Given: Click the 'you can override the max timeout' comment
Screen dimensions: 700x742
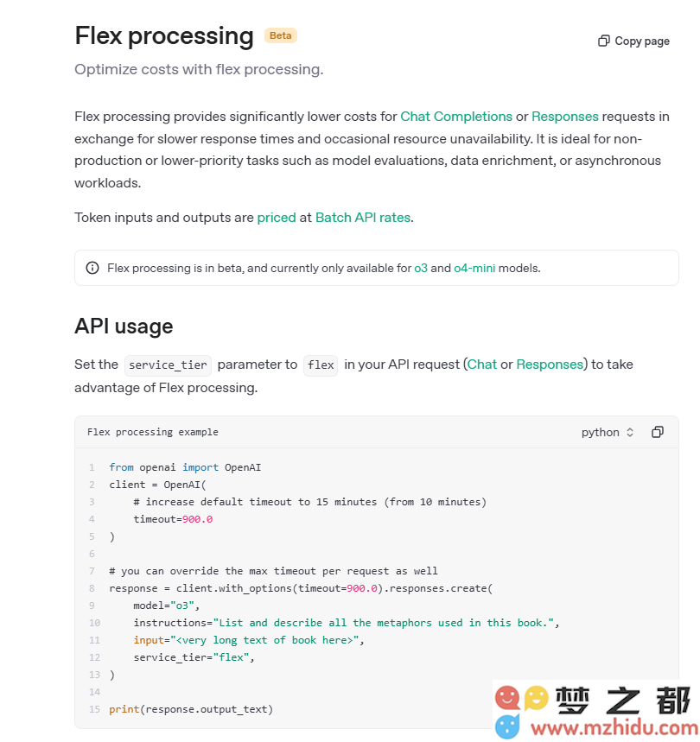Looking at the screenshot, I should [273, 571].
